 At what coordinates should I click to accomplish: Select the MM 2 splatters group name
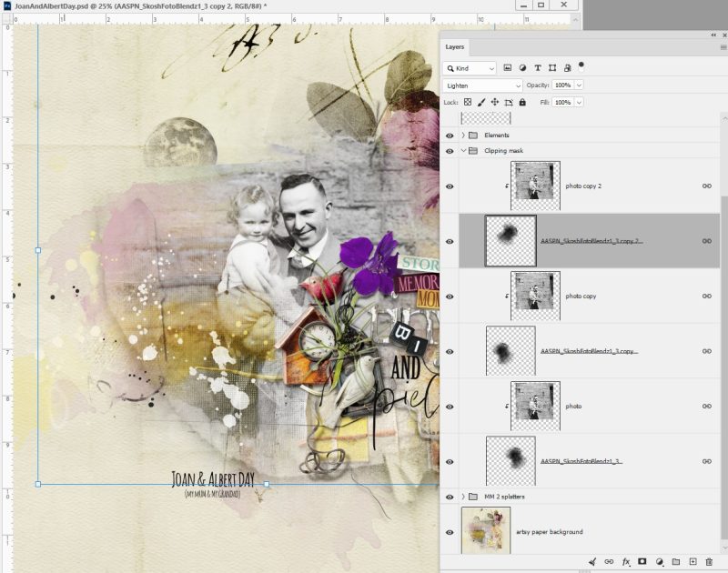click(x=504, y=497)
